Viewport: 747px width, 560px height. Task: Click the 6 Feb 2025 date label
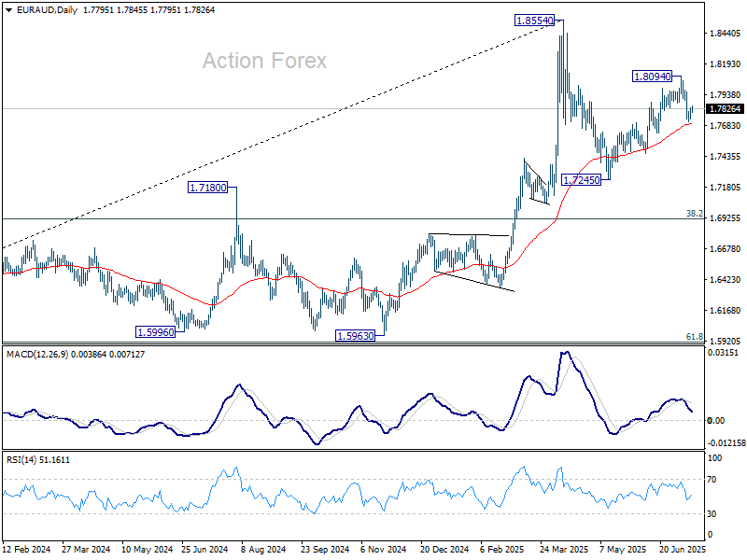tap(501, 549)
